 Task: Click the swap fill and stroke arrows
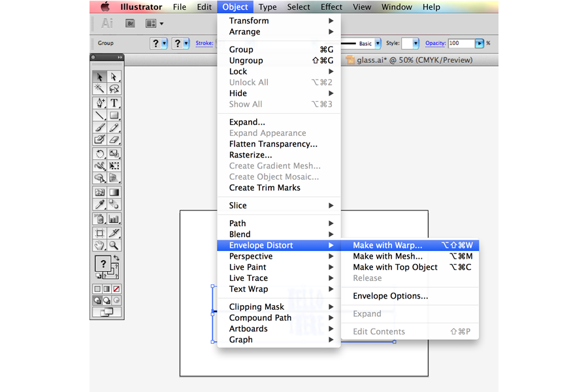(x=116, y=258)
